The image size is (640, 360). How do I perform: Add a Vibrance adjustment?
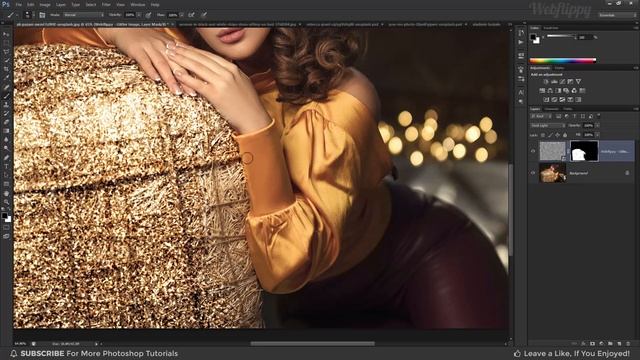tap(578, 82)
